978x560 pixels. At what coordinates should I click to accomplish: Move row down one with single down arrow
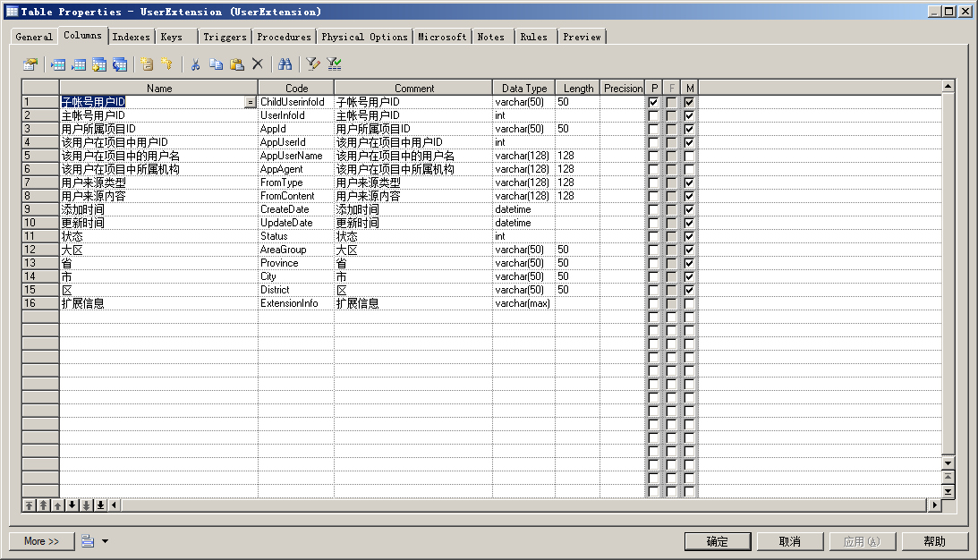(x=72, y=505)
